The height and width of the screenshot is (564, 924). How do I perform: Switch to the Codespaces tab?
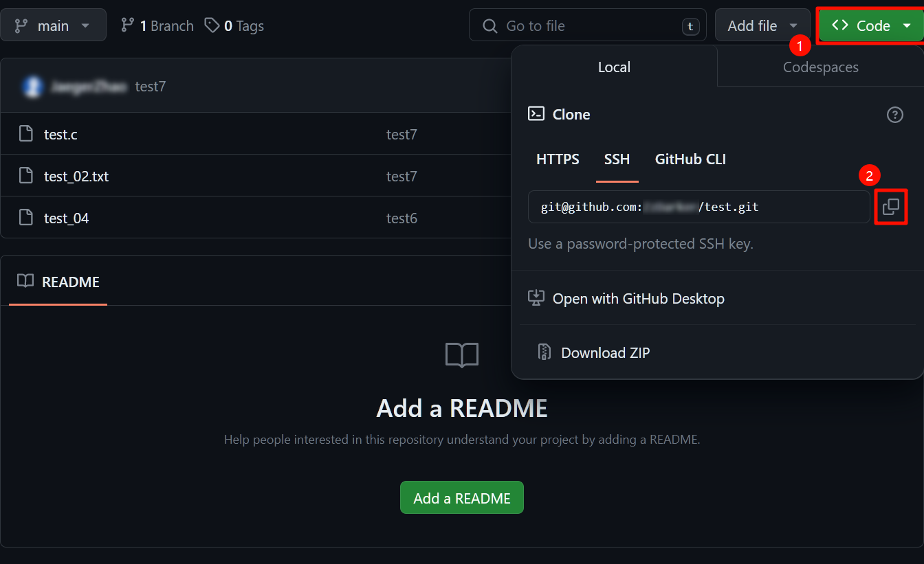pyautogui.click(x=820, y=67)
